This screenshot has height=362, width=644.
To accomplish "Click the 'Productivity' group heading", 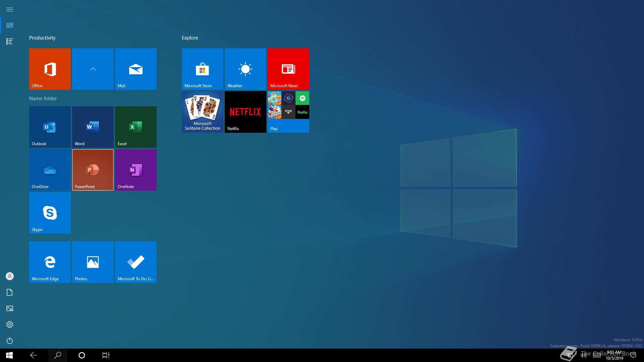I will point(42,38).
